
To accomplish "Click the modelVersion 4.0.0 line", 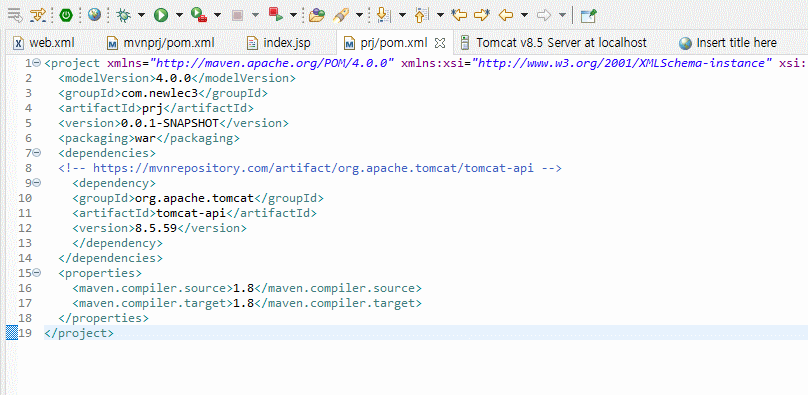I will (x=177, y=78).
